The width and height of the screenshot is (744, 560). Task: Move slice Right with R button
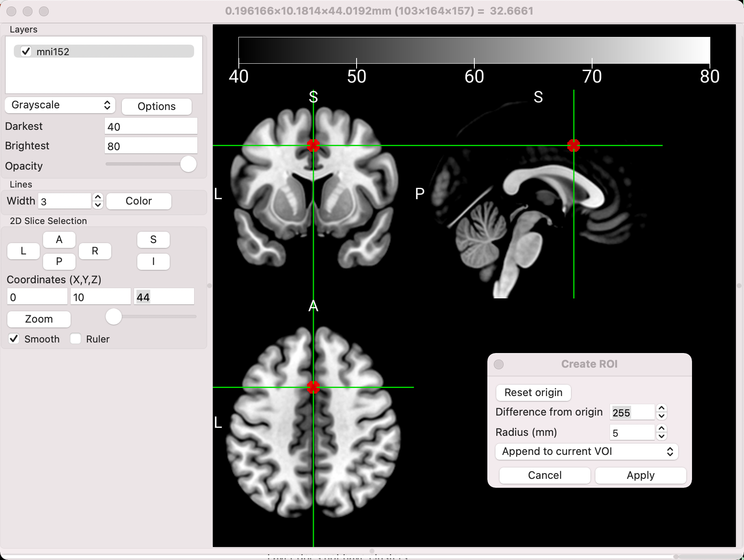pyautogui.click(x=95, y=251)
